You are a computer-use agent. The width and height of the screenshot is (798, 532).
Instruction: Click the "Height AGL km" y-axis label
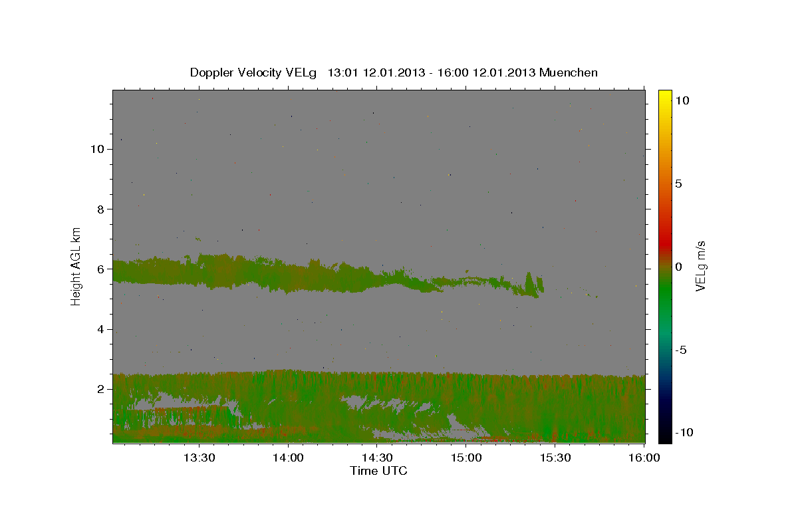[x=76, y=266]
